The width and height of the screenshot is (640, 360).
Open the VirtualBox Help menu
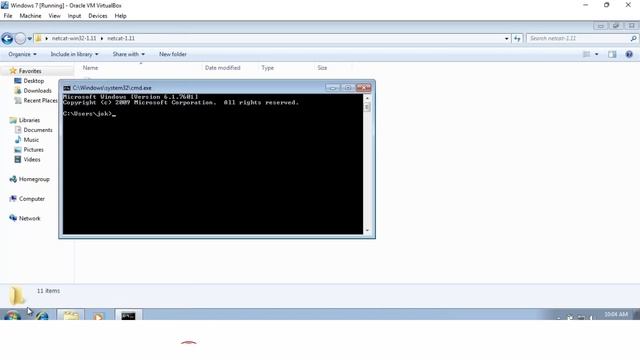point(120,16)
